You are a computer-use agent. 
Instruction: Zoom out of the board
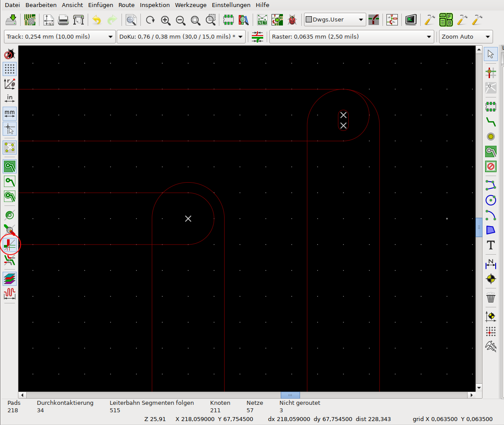181,20
